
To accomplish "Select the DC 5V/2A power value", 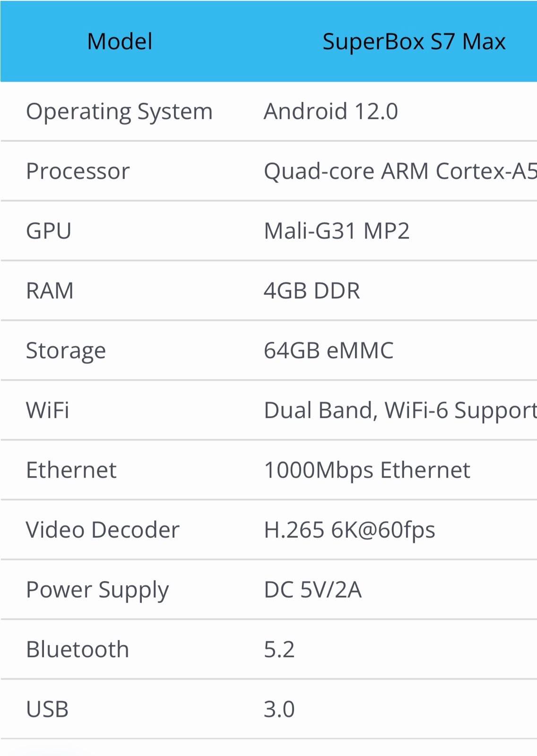I will (x=312, y=590).
